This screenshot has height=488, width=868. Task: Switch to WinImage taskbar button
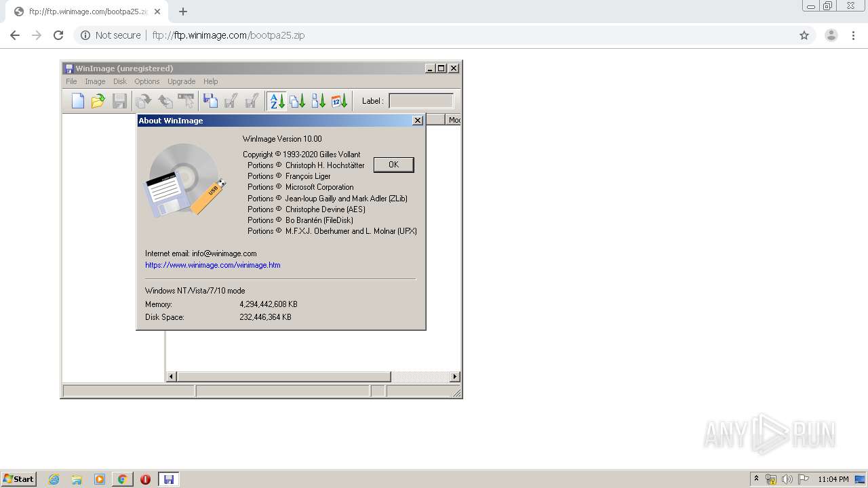tap(169, 479)
